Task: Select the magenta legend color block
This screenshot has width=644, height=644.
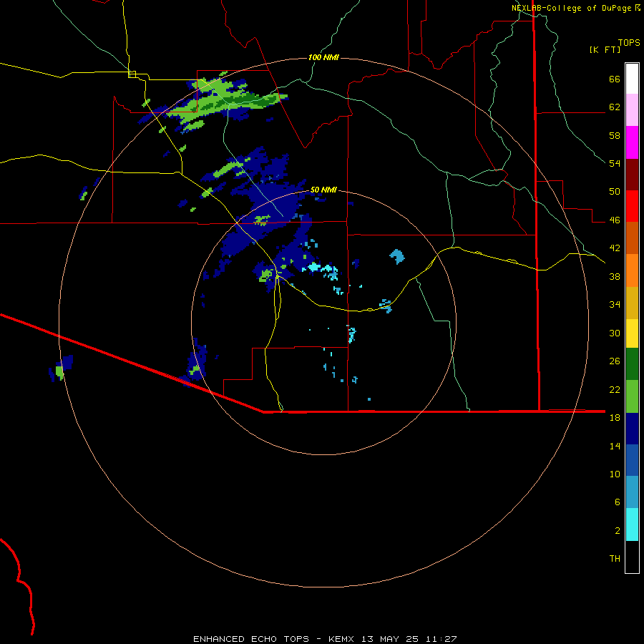Action: (632, 142)
